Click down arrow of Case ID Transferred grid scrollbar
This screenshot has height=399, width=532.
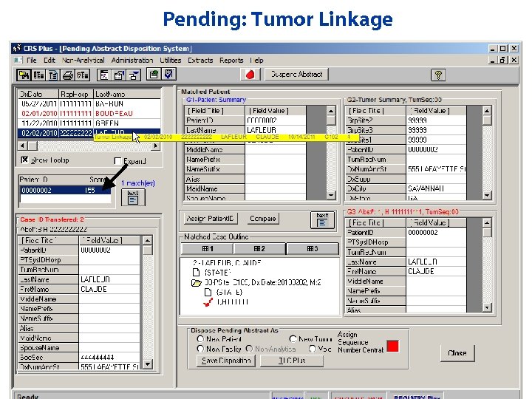tap(148, 364)
